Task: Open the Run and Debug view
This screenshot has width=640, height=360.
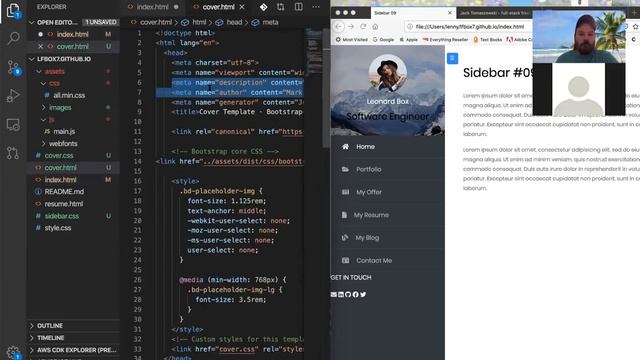Action: click(13, 96)
